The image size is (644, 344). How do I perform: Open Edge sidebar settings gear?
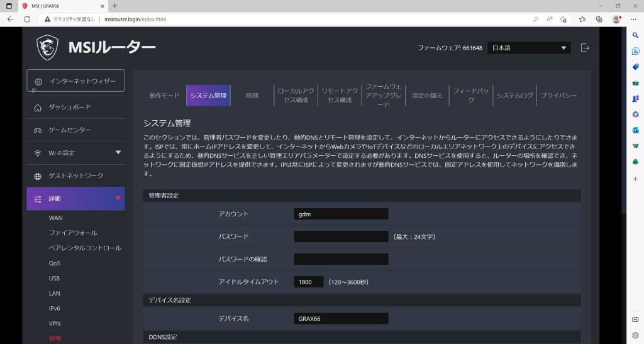[635, 335]
